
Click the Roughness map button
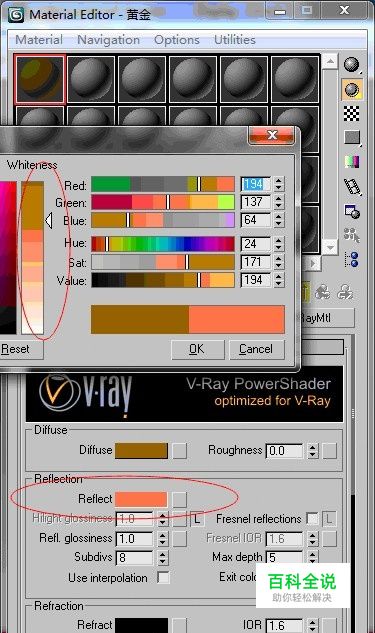tap(329, 451)
